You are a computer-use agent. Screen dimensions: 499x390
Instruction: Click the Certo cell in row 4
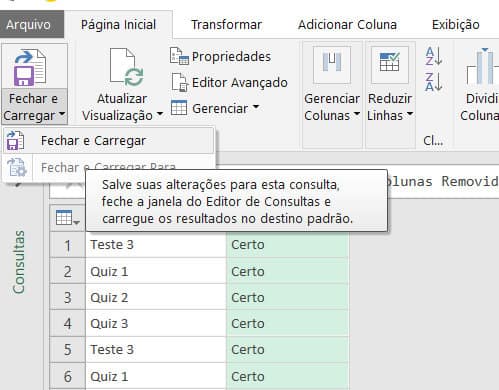click(x=287, y=324)
